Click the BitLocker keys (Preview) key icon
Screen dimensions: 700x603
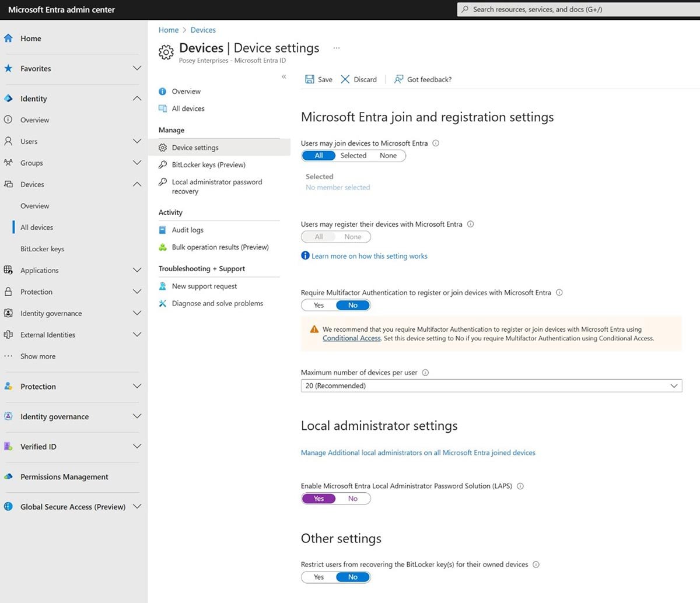tap(163, 165)
